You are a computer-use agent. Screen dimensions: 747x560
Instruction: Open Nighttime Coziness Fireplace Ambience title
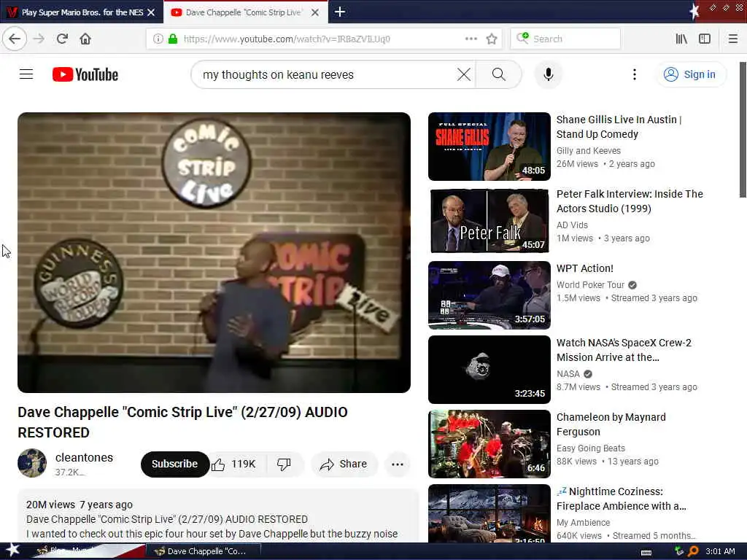pos(622,499)
